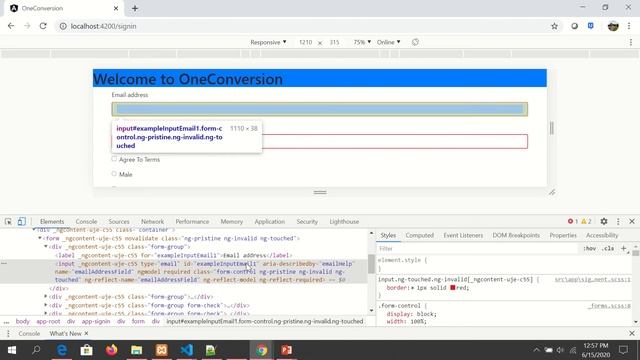Click the browser forward arrow
Viewport: 640px width, 360px height.
(27, 26)
